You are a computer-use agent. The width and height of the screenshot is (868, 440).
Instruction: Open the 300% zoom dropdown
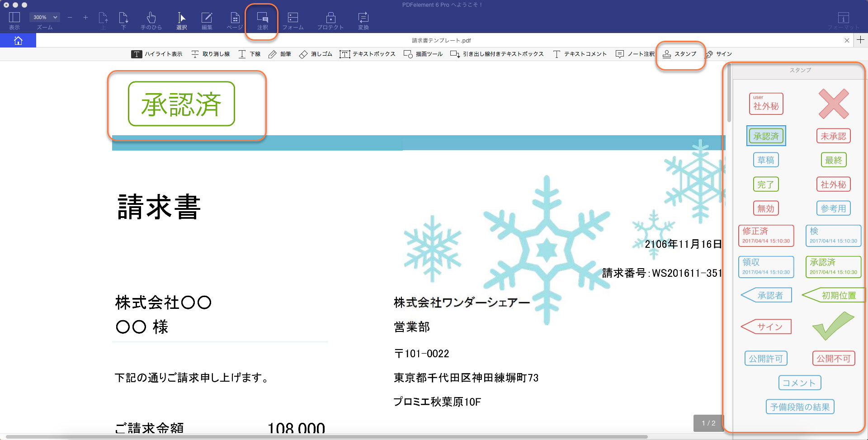point(44,17)
